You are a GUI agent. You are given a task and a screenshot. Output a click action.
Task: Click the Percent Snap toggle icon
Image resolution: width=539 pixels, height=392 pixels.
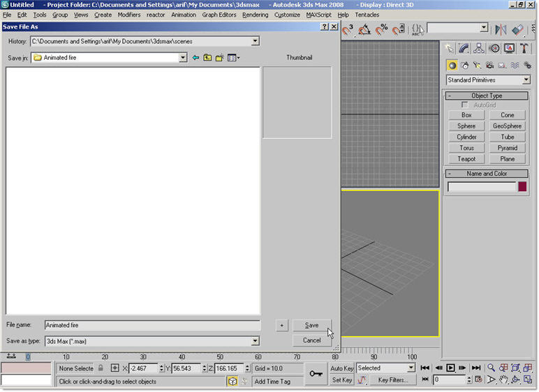point(382,29)
